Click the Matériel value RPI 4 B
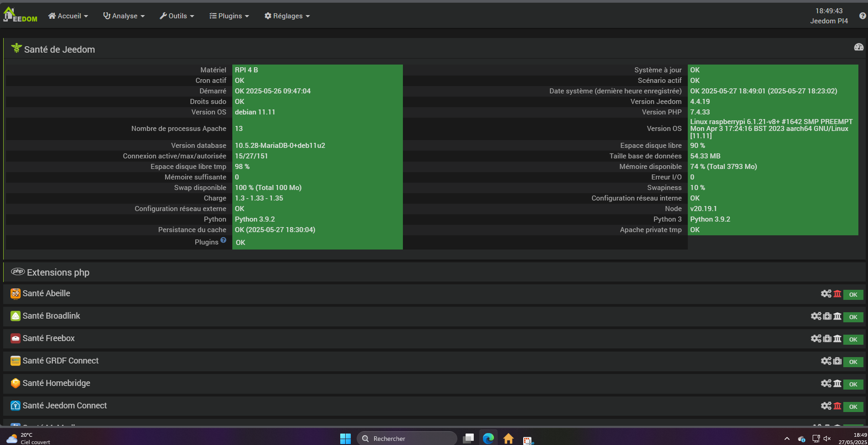Viewport: 868px width, 445px height. click(x=246, y=70)
